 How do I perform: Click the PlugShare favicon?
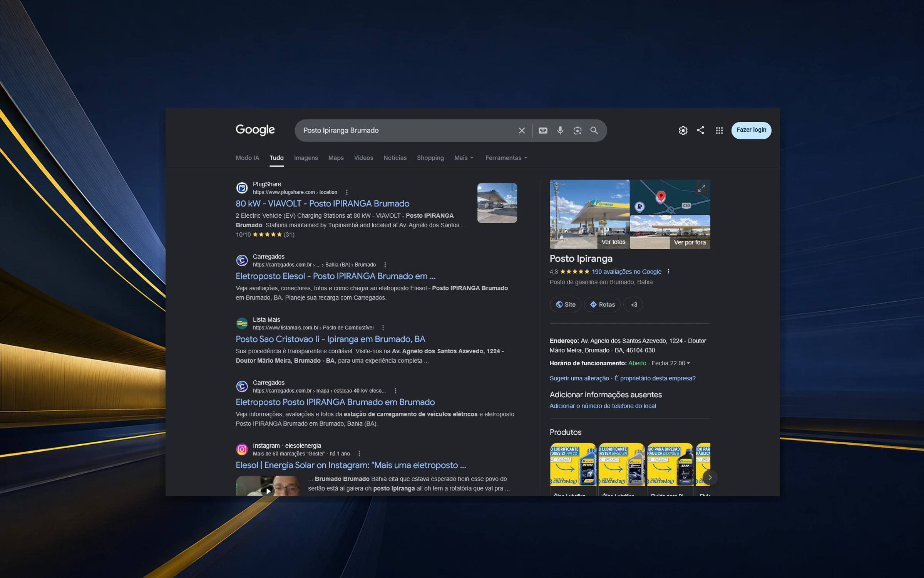pyautogui.click(x=242, y=188)
